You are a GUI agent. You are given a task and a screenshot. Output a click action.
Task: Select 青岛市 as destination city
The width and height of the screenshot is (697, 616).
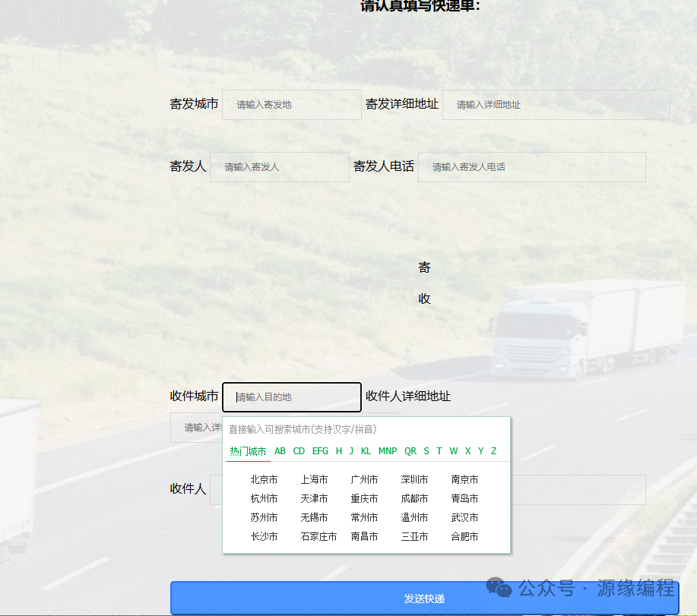point(464,499)
